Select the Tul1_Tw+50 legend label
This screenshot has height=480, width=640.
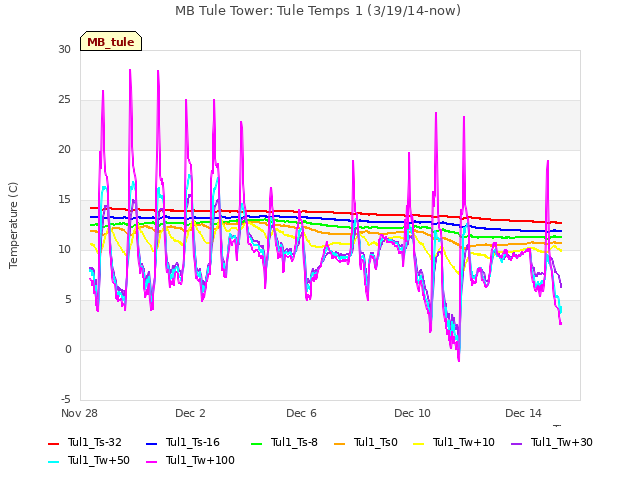click(x=99, y=460)
